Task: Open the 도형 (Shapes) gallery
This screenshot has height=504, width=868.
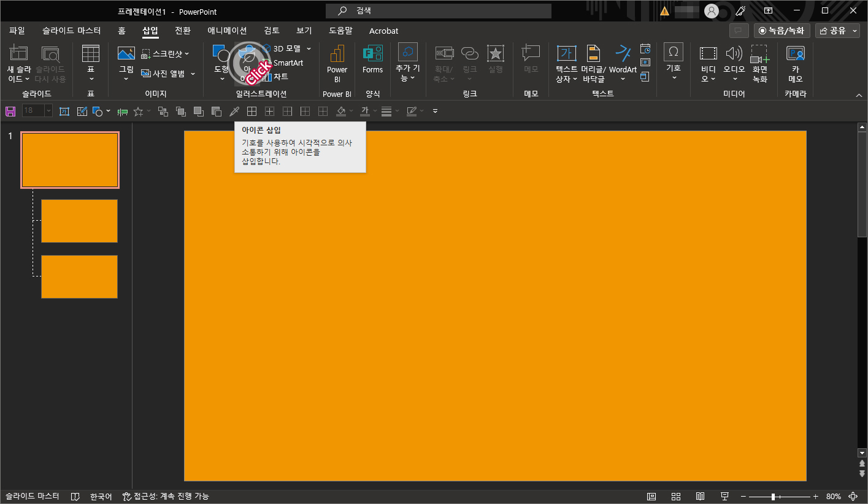Action: click(221, 64)
